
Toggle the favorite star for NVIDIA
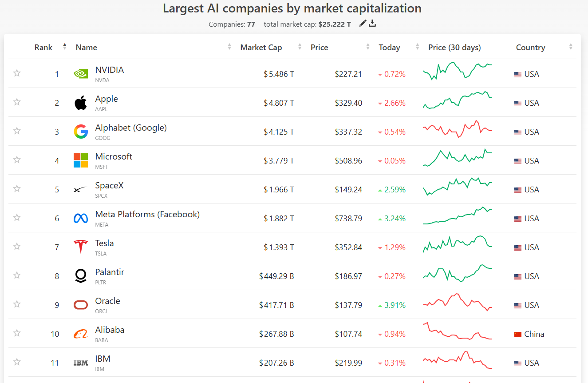(x=17, y=73)
